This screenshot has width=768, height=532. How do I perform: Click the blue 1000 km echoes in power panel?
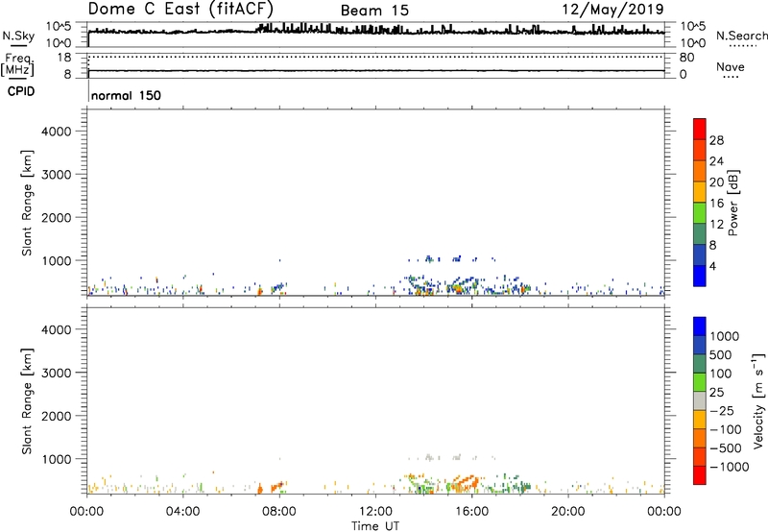coord(451,259)
